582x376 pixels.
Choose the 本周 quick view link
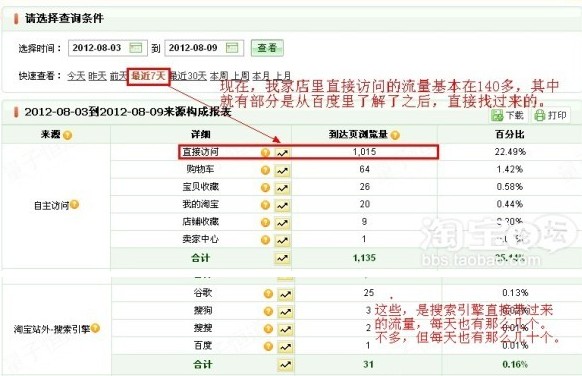(219, 76)
